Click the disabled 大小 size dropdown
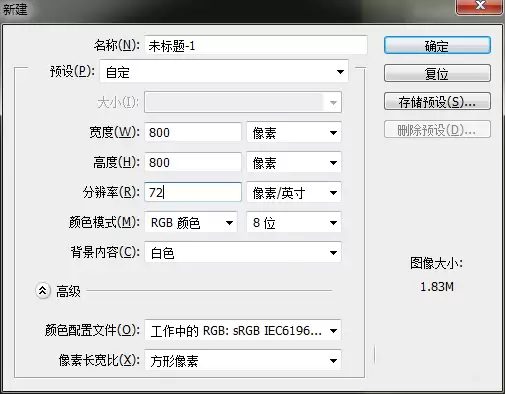 click(243, 102)
